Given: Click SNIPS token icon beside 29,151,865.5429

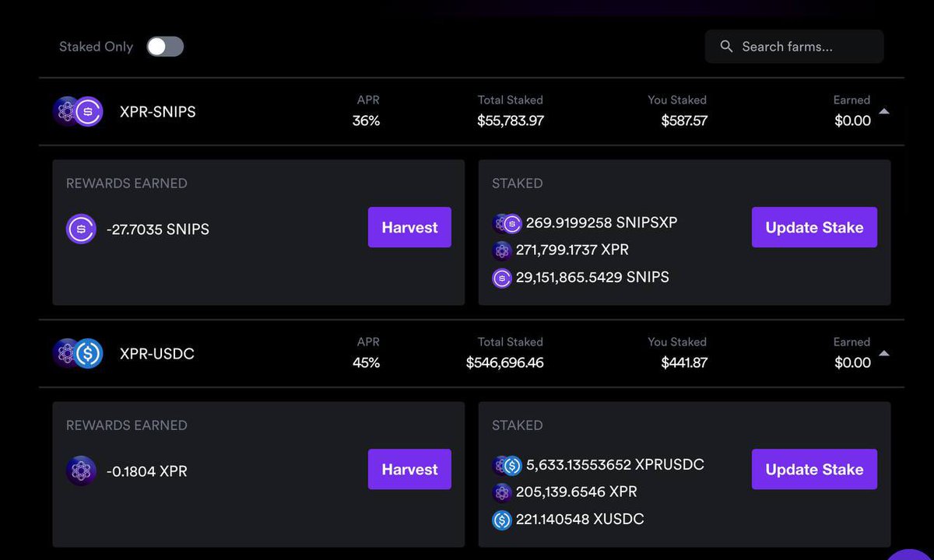Looking at the screenshot, I should [x=502, y=278].
